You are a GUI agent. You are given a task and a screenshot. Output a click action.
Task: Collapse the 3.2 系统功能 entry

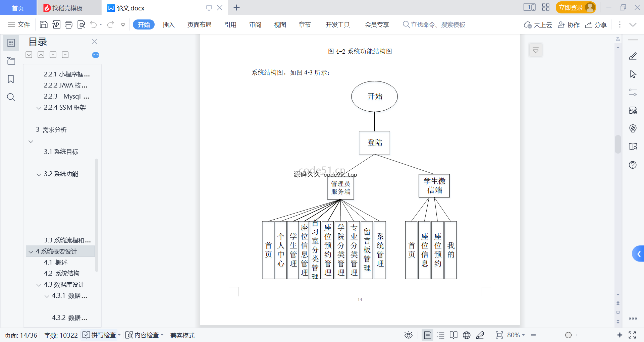pyautogui.click(x=39, y=174)
